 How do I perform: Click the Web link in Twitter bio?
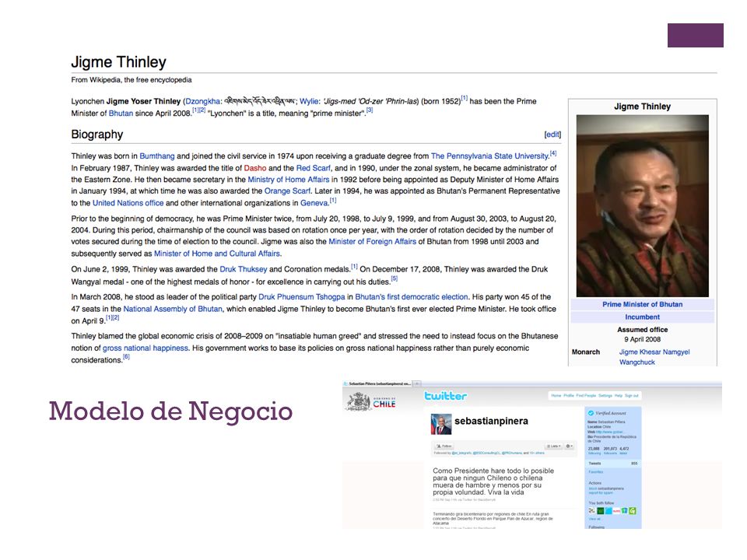pyautogui.click(x=609, y=432)
